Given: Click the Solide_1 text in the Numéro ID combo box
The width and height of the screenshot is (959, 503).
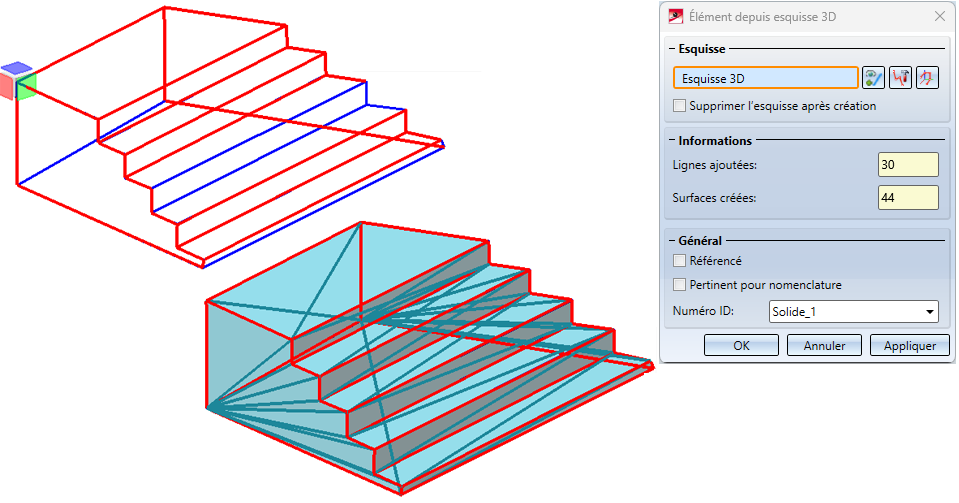Looking at the screenshot, I should point(794,311).
